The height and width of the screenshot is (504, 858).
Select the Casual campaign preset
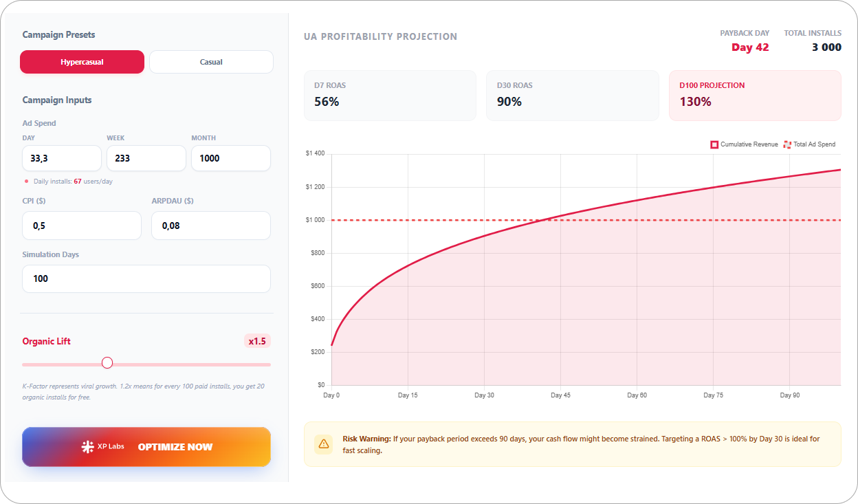coord(211,61)
